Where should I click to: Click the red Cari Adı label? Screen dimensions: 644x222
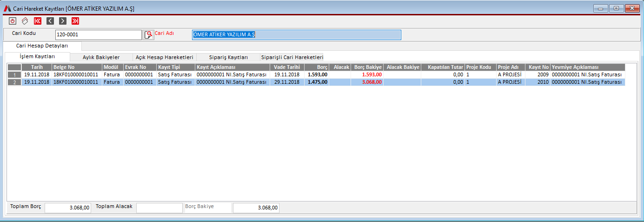tap(164, 33)
